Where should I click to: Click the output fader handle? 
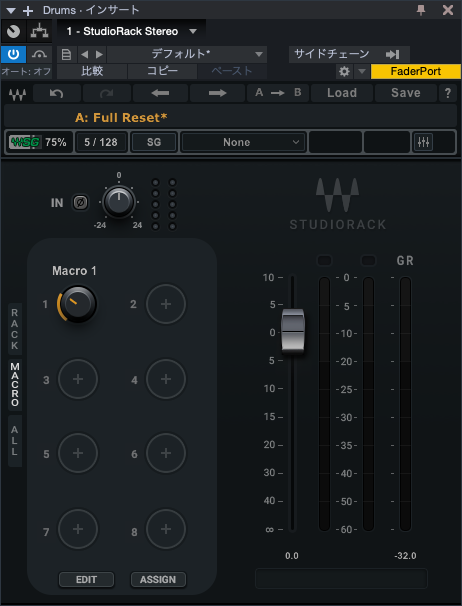293,331
